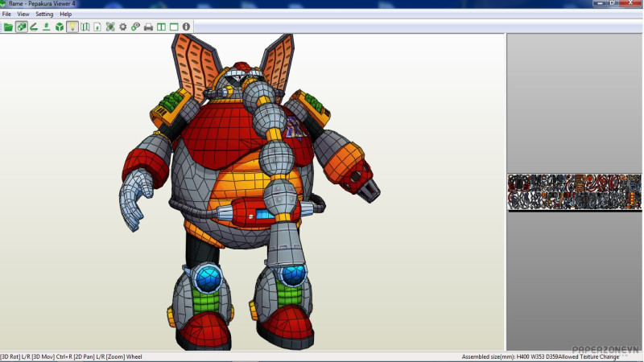Click the fold angle edge icon
The image size is (644, 362).
coord(34,27)
